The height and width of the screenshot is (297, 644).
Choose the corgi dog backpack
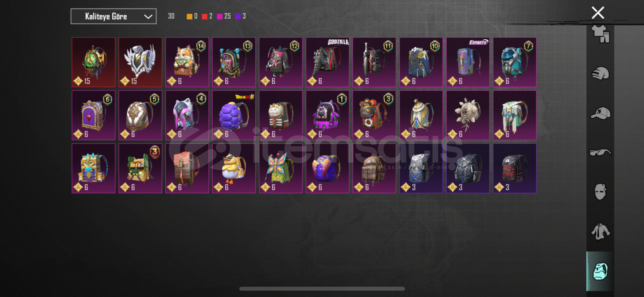pos(187,62)
